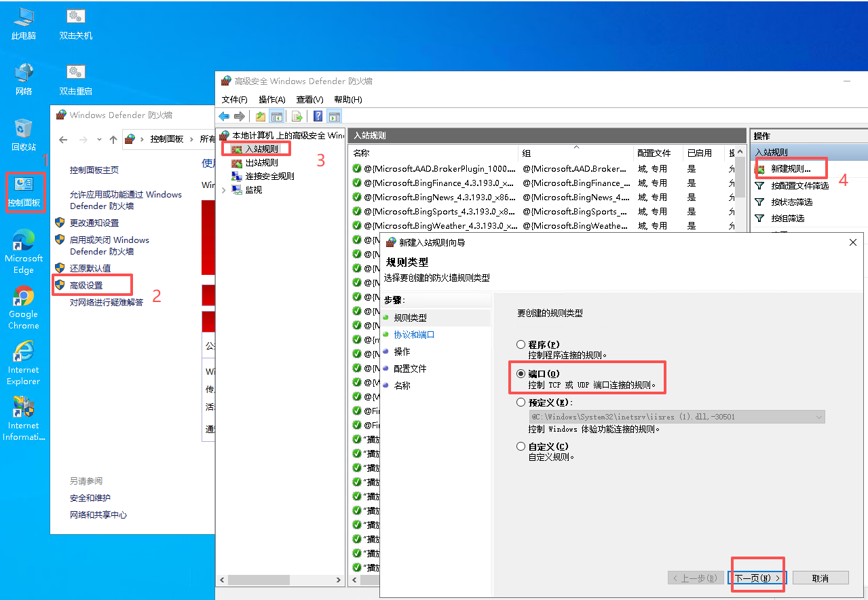
Task: Click the 名称 column header in rules list
Action: [362, 153]
